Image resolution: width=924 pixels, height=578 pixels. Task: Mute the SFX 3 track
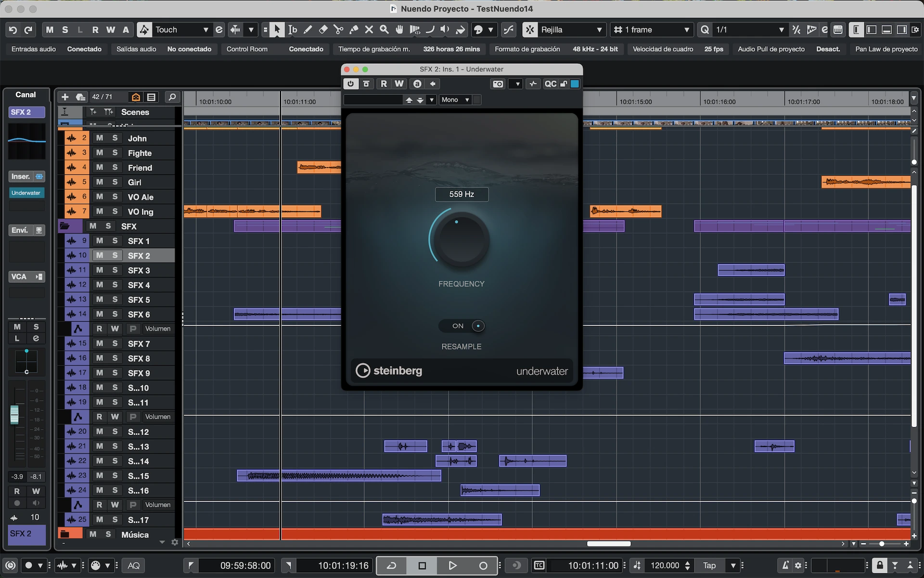coord(100,270)
